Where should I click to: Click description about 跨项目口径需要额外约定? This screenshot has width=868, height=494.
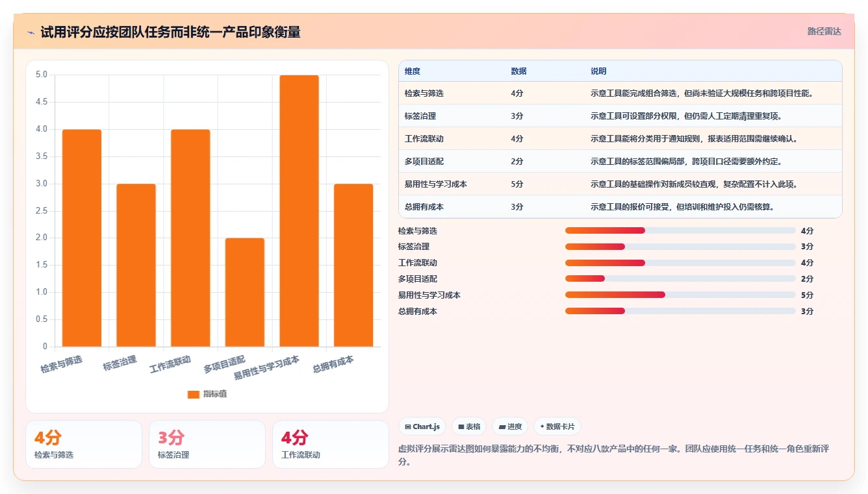pyautogui.click(x=686, y=162)
